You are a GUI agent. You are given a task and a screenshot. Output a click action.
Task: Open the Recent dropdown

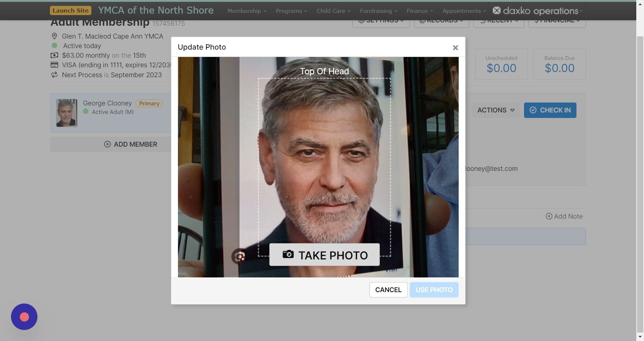[498, 20]
